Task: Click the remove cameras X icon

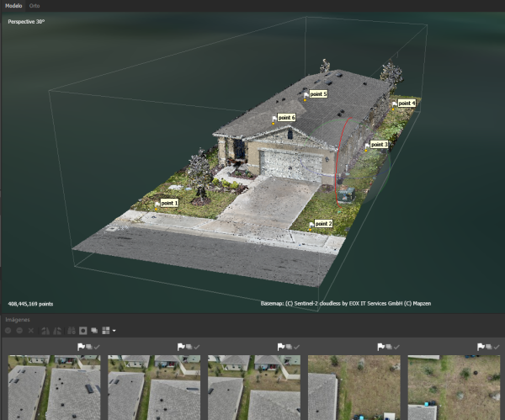Action: click(31, 331)
